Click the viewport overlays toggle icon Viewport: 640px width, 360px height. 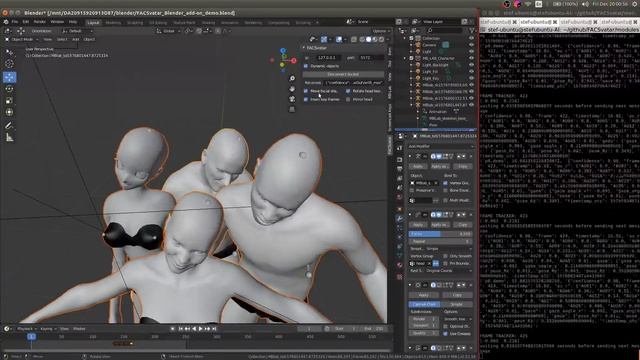[x=339, y=40]
